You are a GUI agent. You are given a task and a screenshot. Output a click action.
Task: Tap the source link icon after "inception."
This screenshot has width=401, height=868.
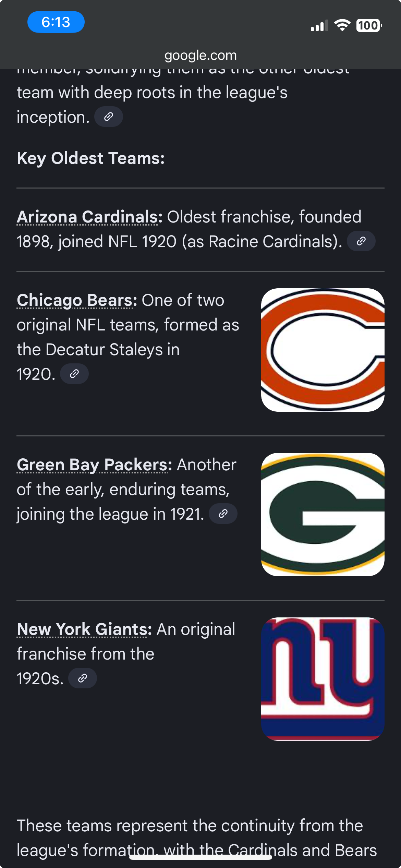coord(108,117)
